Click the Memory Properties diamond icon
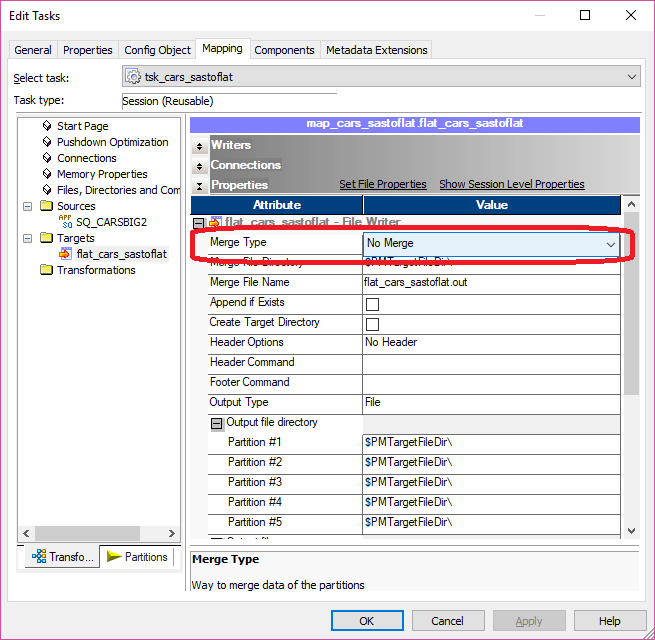Image resolution: width=655 pixels, height=640 pixels. [47, 174]
